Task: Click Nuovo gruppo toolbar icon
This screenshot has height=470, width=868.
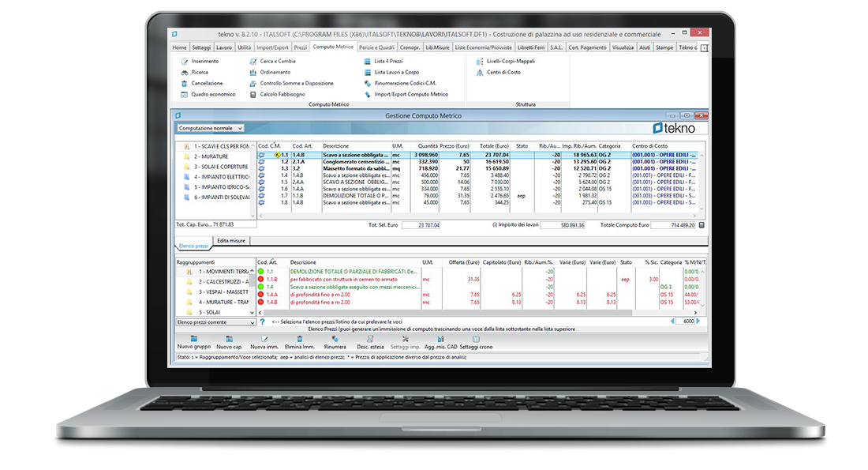Action: pyautogui.click(x=194, y=339)
